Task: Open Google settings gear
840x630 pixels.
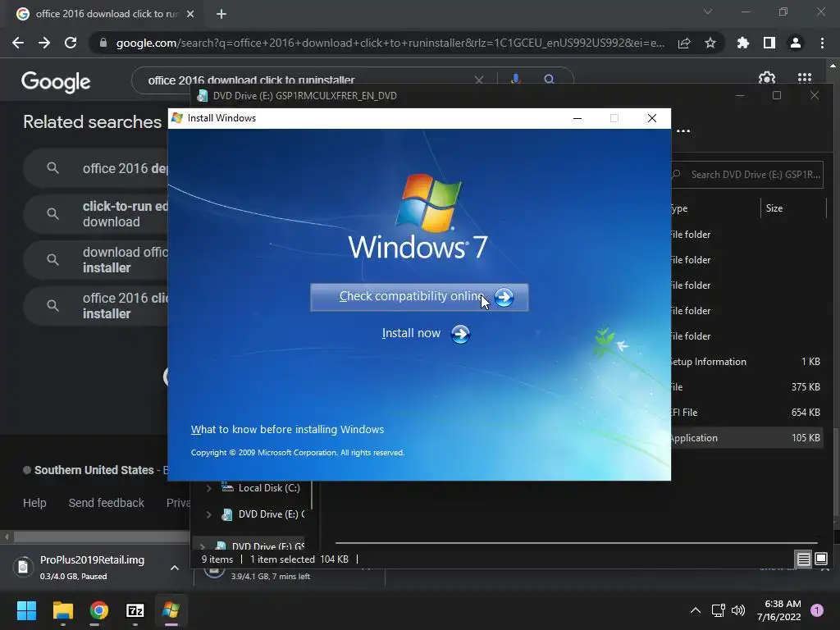Action: coord(767,78)
